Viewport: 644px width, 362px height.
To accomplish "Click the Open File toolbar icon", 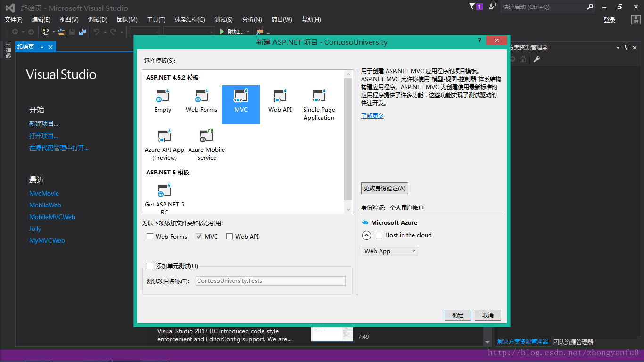I will [x=62, y=32].
